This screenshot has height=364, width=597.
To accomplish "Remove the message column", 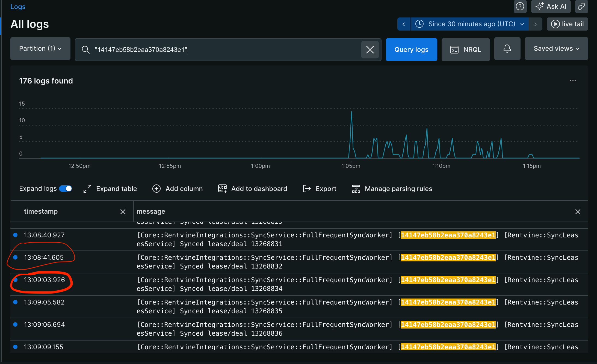I will [x=578, y=212].
